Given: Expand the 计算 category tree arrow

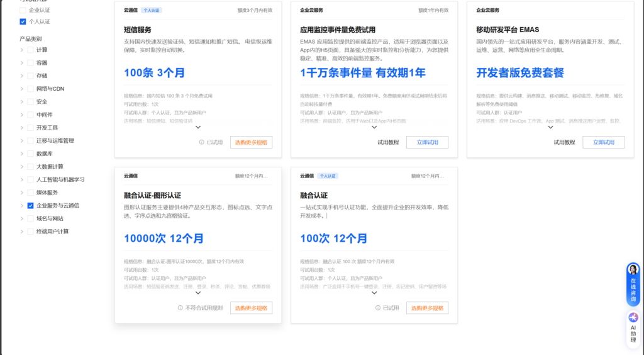Looking at the screenshot, I should pos(22,50).
